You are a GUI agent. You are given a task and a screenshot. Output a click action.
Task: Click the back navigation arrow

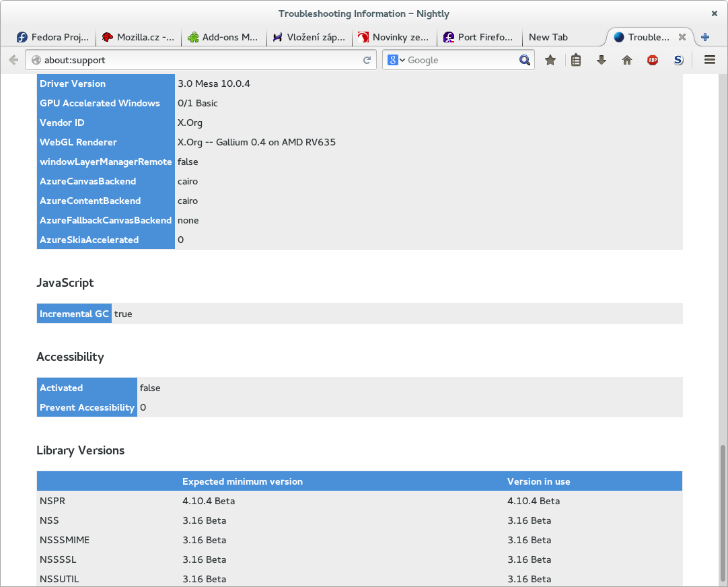(x=13, y=60)
